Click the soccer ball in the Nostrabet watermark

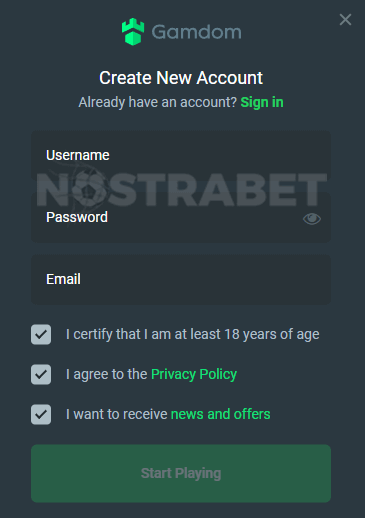click(x=89, y=189)
